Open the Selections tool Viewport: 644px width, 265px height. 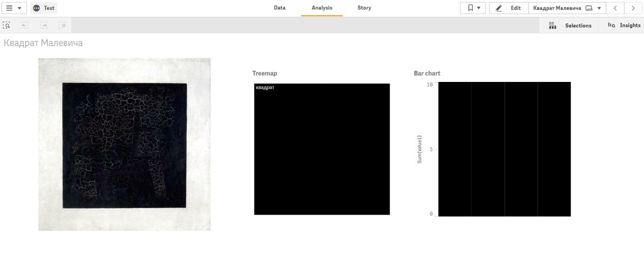(x=570, y=25)
